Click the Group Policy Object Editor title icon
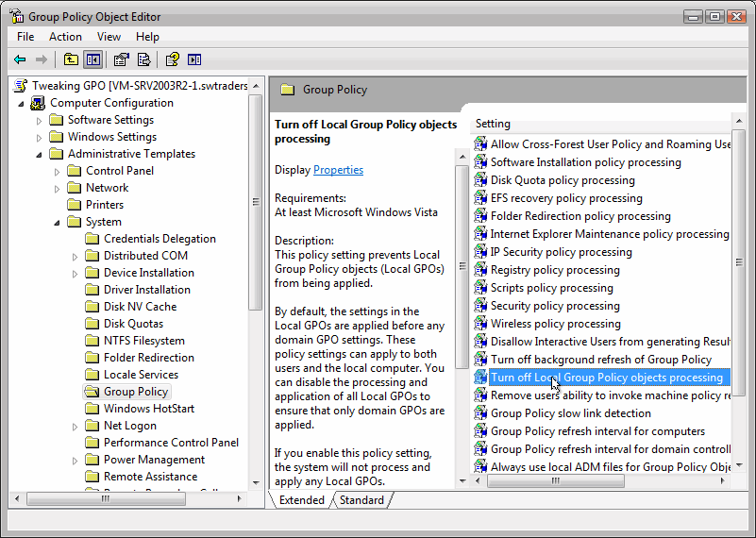 [x=16, y=16]
